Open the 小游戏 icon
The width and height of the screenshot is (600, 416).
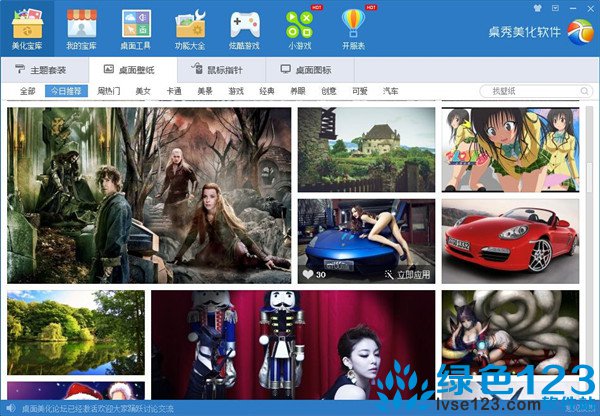(x=298, y=28)
